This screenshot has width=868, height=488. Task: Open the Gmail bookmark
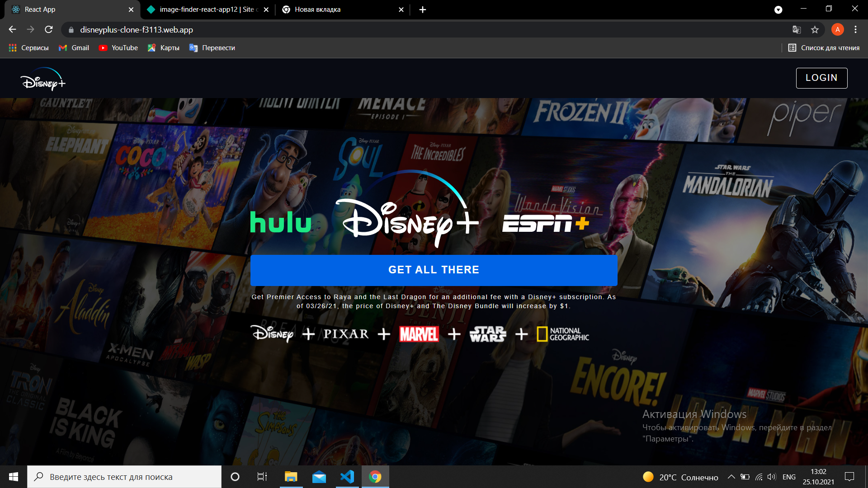74,48
